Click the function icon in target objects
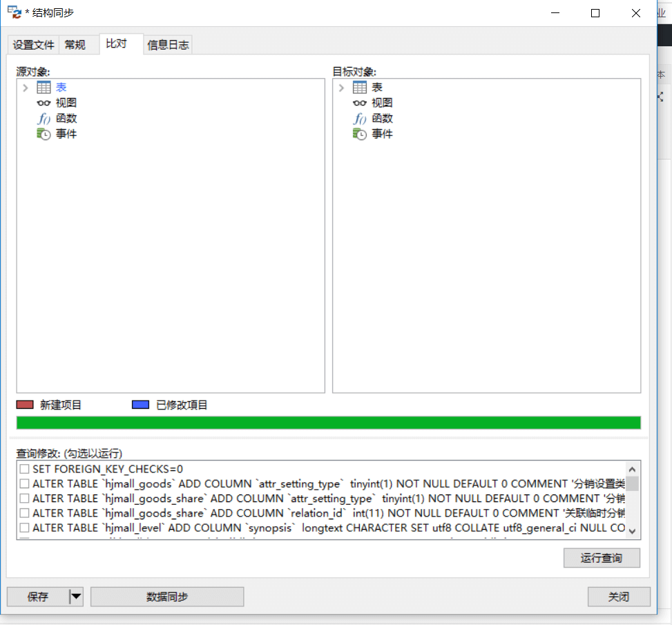Screen dimensions: 672x625 [x=359, y=119]
